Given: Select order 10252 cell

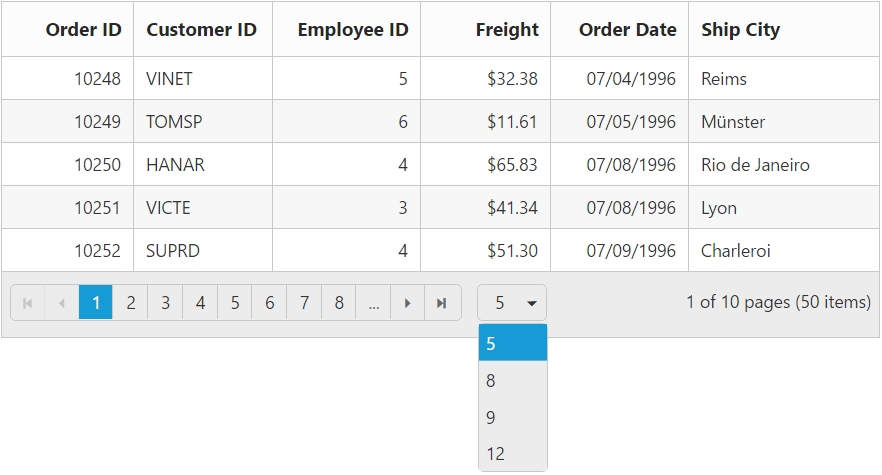Looking at the screenshot, I should [97, 251].
